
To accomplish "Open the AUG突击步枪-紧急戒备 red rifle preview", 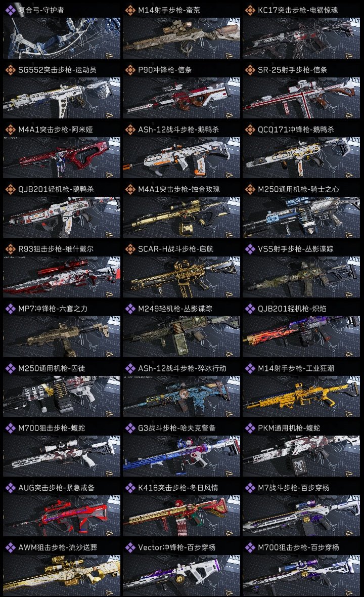I will tap(62, 516).
